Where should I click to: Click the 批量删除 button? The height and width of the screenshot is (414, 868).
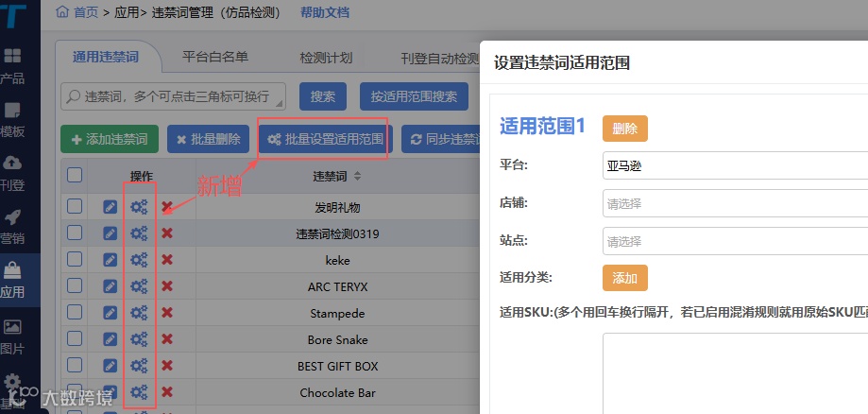coord(208,139)
